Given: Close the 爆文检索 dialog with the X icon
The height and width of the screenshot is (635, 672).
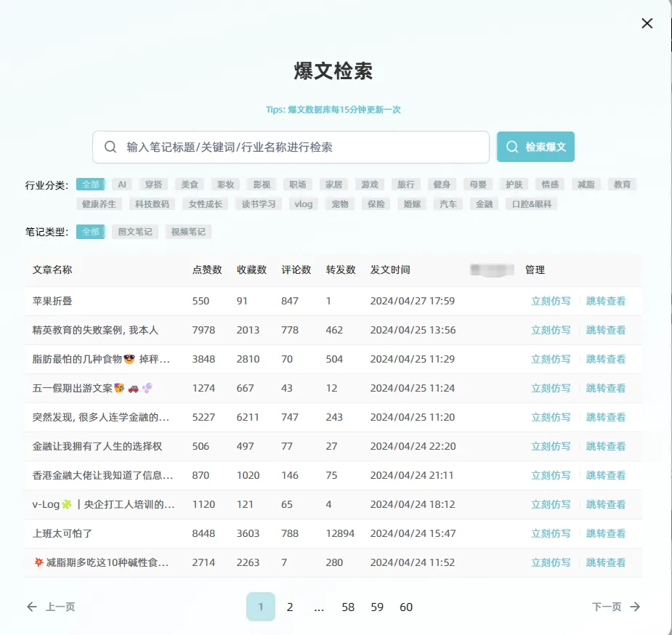Looking at the screenshot, I should tap(647, 23).
